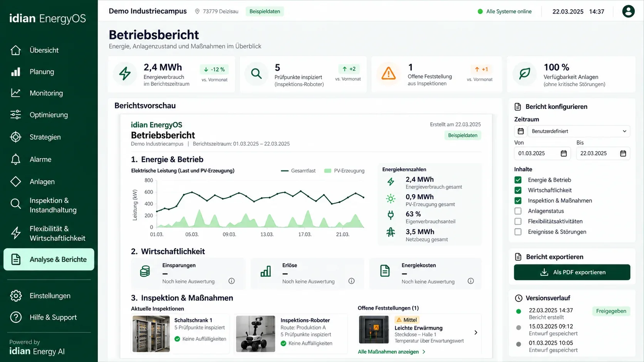Open the calendar picker in the Von field

click(x=563, y=153)
